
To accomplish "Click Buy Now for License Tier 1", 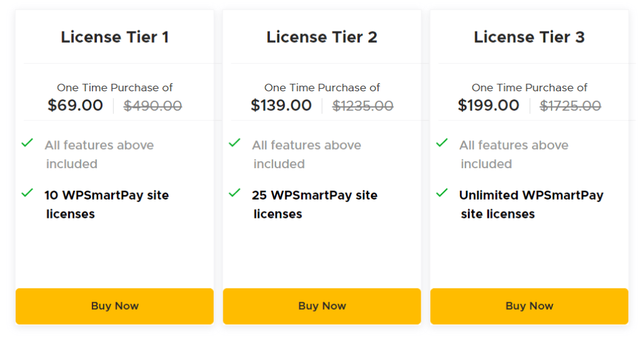I will [x=114, y=306].
